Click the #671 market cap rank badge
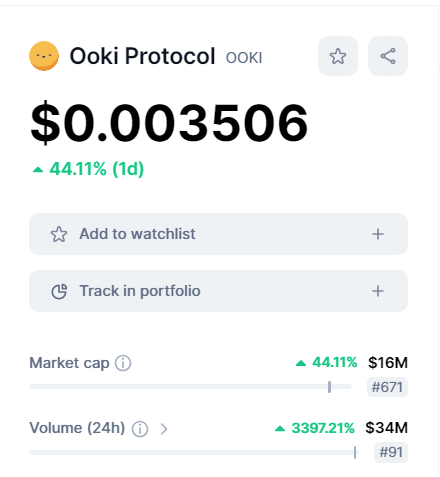Viewport: 440px width, 477px height. coord(387,387)
